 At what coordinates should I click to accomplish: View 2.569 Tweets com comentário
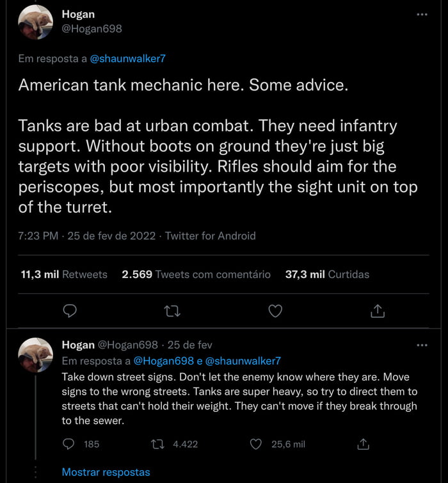tap(196, 274)
